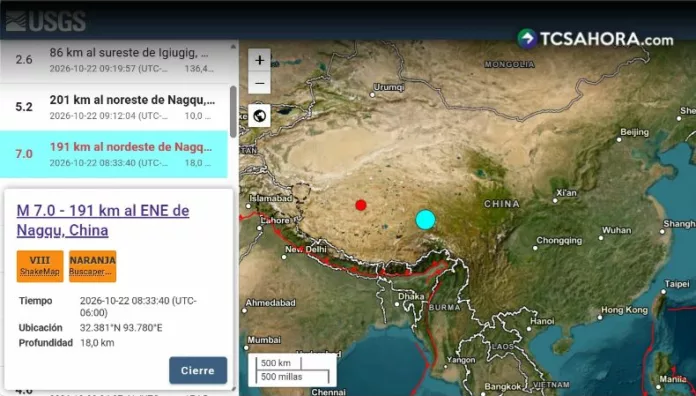Viewport: 696px width, 396px height.
Task: Select the 2.6 Igiugig earthquake row
Action: point(114,60)
